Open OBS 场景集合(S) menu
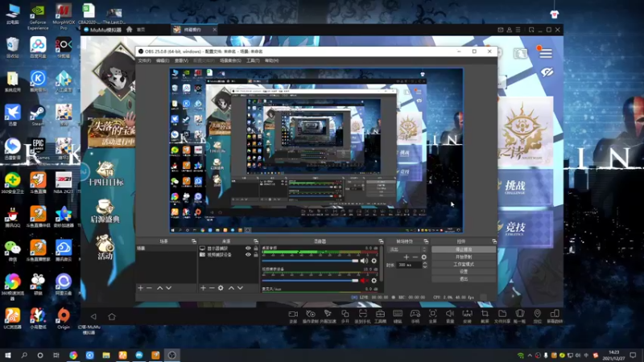Screen dimensions: 644x362 click(230, 61)
